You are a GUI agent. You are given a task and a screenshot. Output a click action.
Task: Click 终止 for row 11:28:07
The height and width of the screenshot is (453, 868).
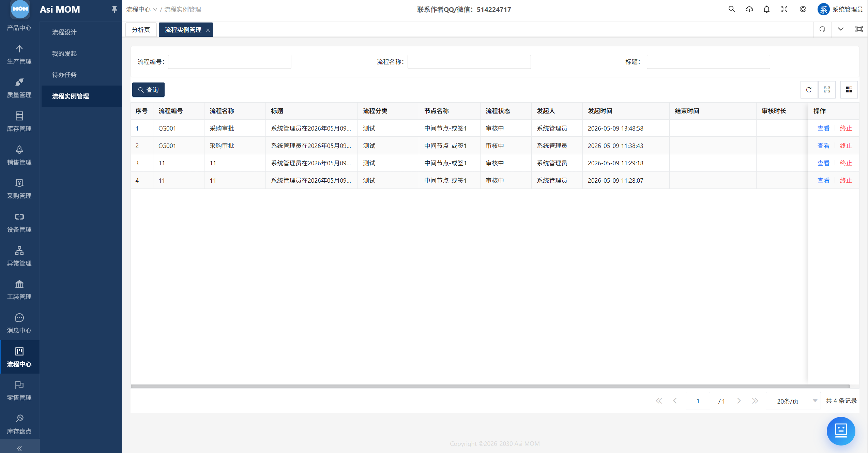pyautogui.click(x=846, y=180)
